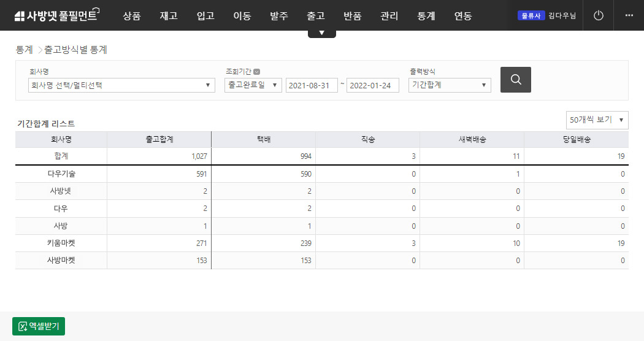Change the 50개씩 보기 page size
Screen dimensions: 644x341
pyautogui.click(x=597, y=120)
